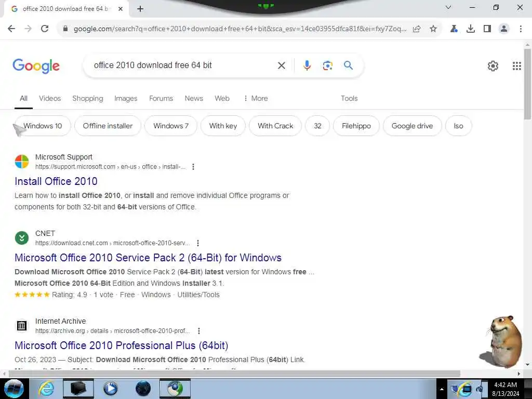The image size is (532, 399).
Task: Open Office 2010 Professional Plus (64bit) link
Action: 122,345
